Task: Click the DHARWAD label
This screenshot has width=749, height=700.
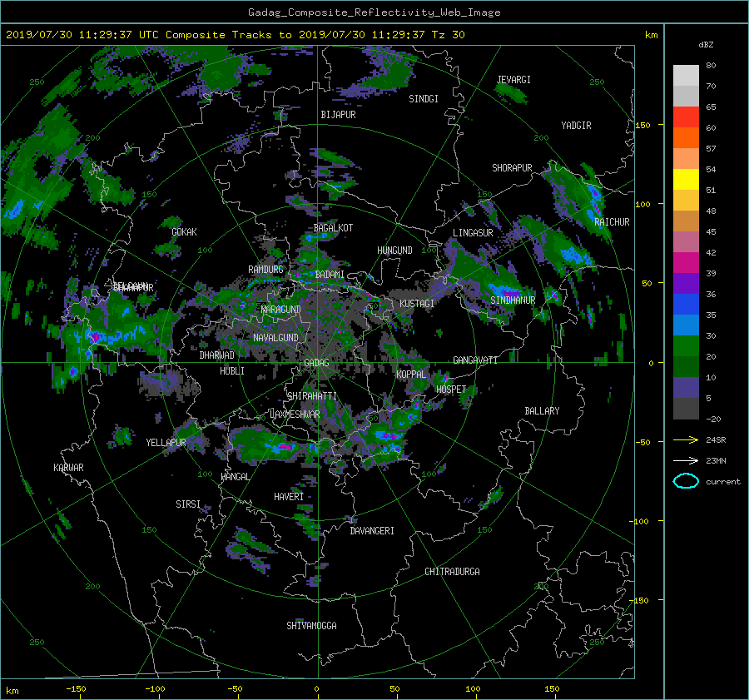Action: point(216,355)
